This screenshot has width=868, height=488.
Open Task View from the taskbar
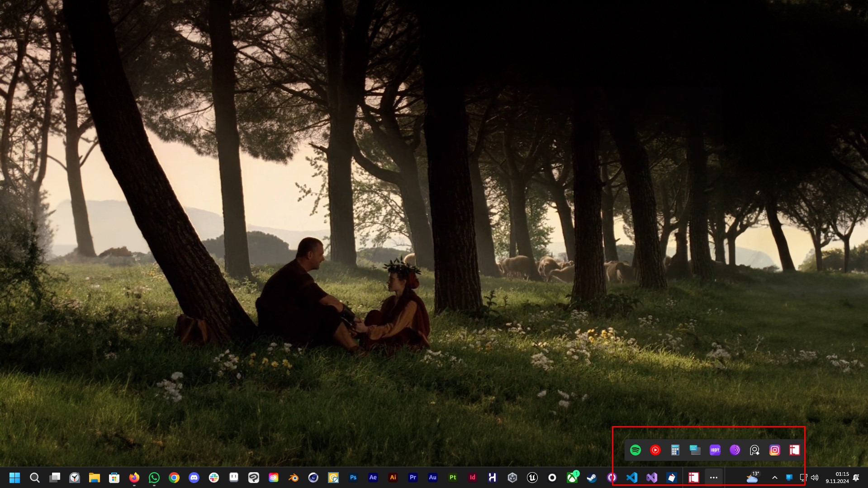(54, 478)
